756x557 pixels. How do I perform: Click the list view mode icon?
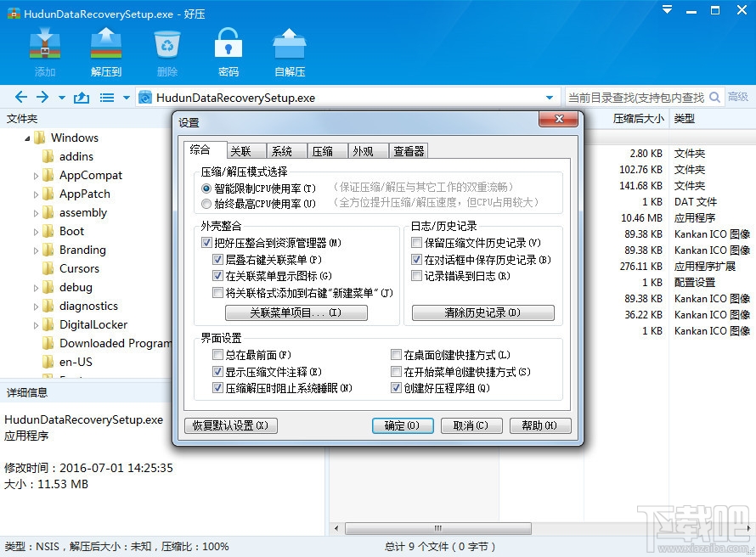[106, 98]
